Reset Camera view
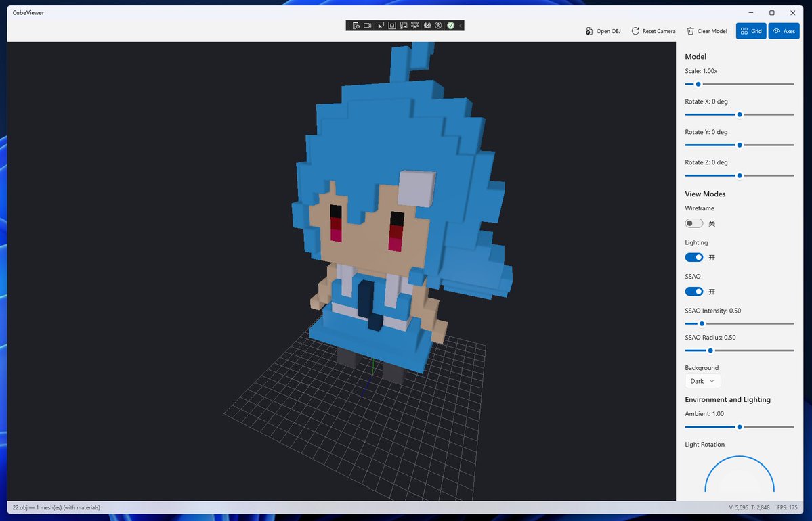 [654, 31]
